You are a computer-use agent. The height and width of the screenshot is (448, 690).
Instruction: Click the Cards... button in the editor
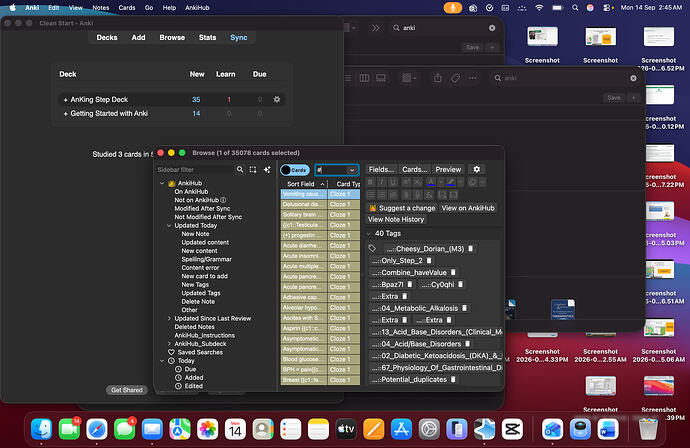coord(415,169)
